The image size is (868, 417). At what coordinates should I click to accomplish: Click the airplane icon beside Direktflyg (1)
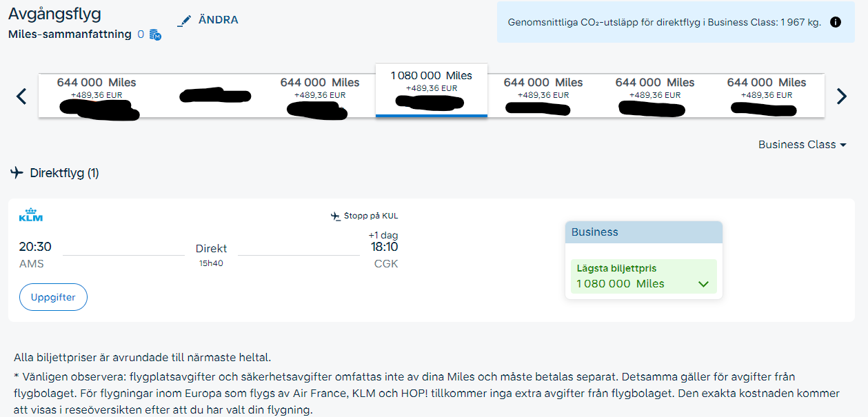[17, 173]
